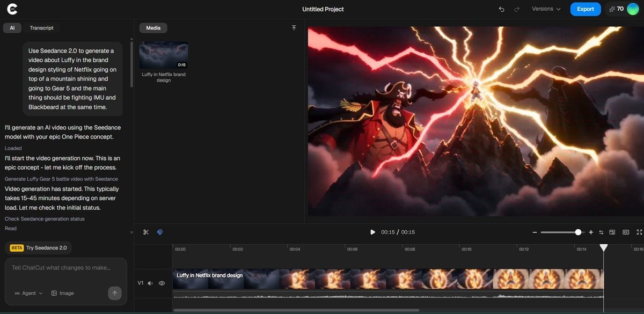Screen dimensions: 644x314
Task: Click the layout panel icon
Action: coord(612,232)
